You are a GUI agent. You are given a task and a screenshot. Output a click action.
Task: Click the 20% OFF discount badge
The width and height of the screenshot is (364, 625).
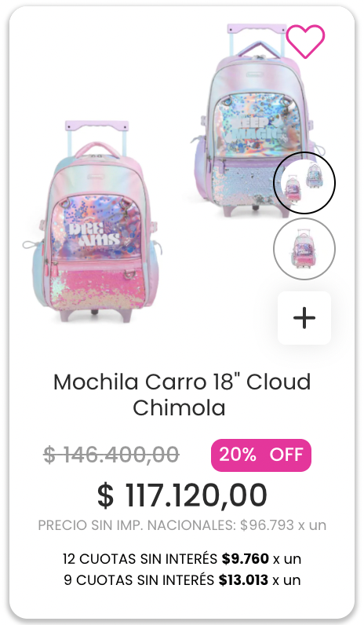click(x=261, y=455)
